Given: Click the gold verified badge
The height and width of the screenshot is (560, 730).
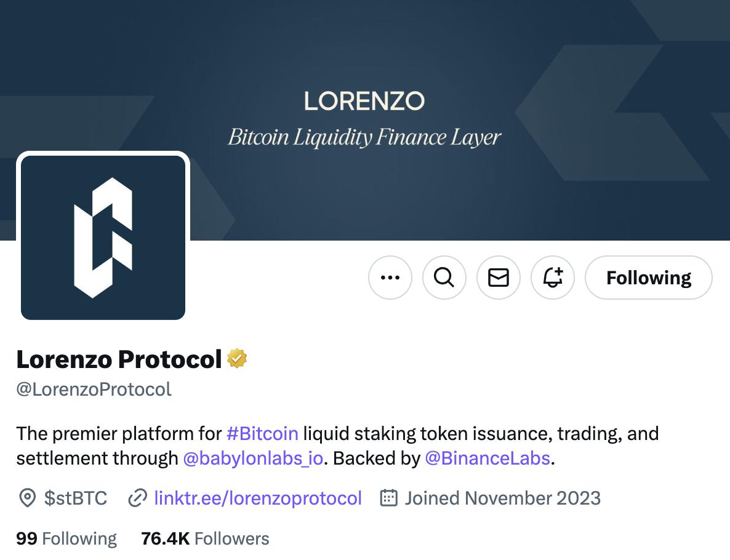Looking at the screenshot, I should 237,358.
